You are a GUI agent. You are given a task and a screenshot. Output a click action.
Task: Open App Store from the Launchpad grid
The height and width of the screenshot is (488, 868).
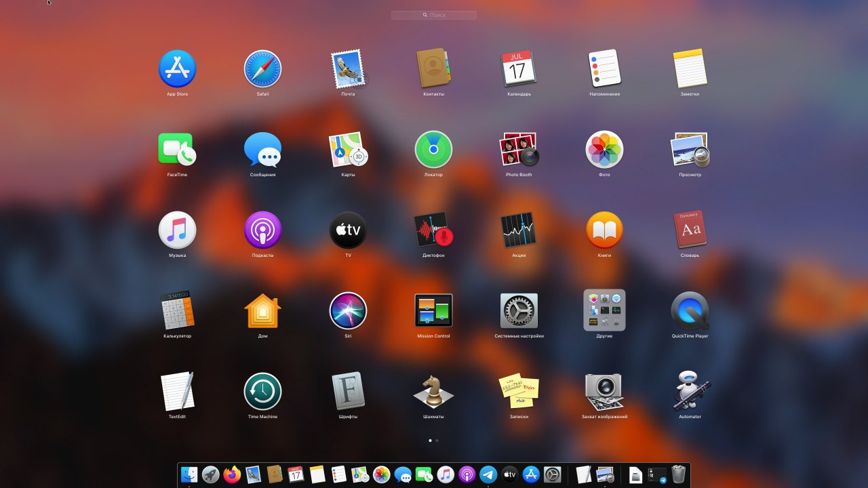[x=177, y=69]
